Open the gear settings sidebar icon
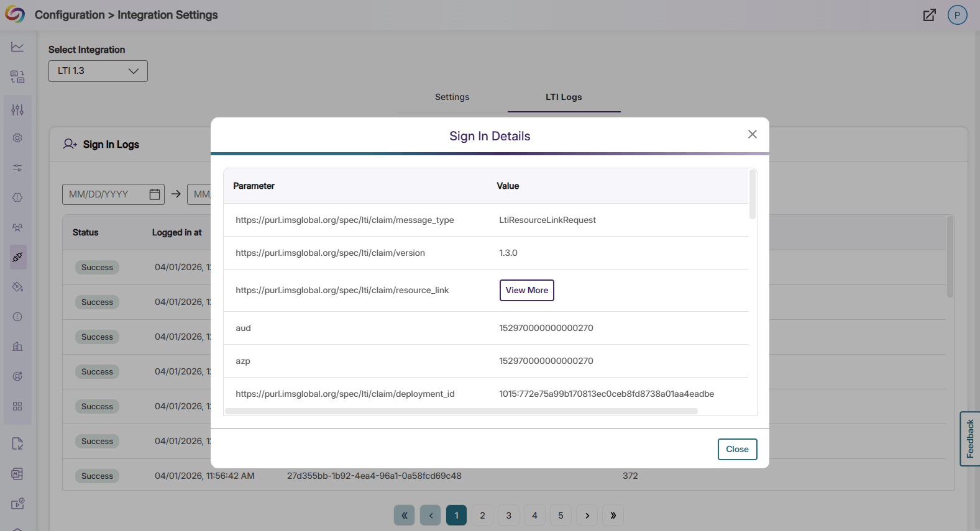 (17, 138)
